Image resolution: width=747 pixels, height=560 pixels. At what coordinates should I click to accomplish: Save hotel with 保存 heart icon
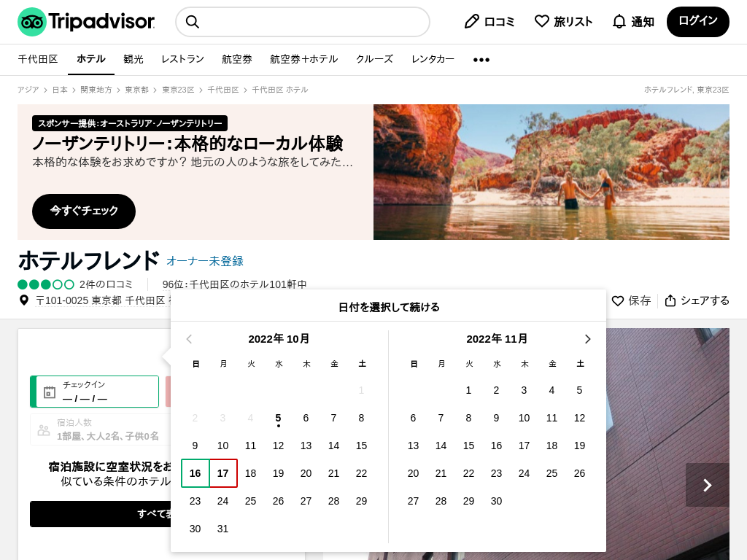[618, 300]
